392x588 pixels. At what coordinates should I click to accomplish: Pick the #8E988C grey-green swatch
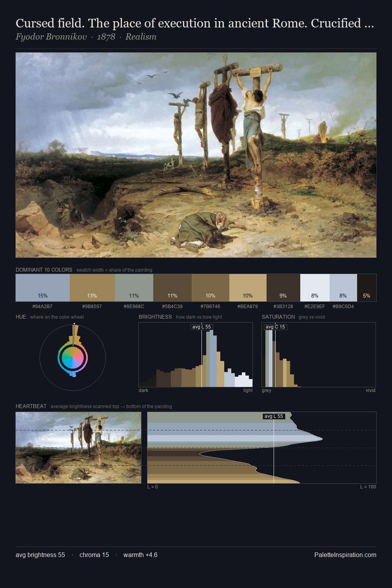click(x=134, y=288)
